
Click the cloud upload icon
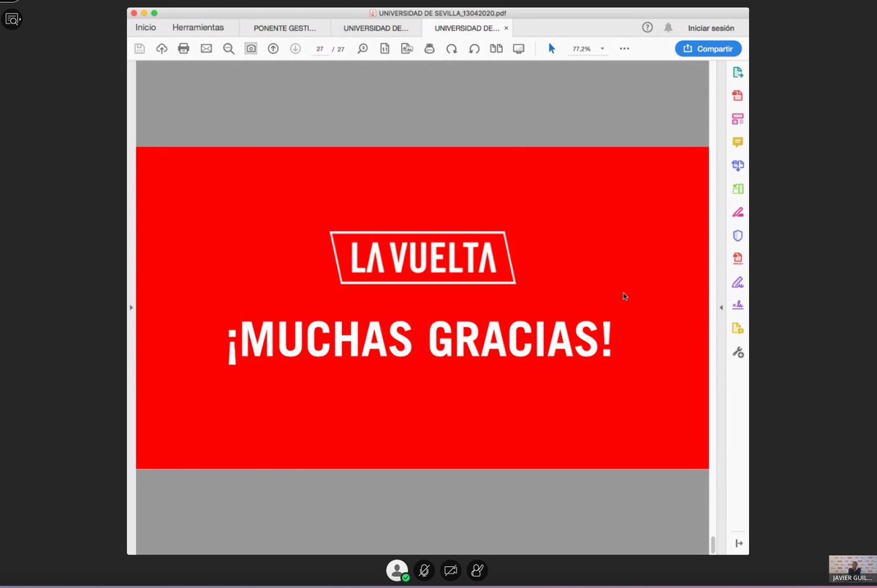coord(162,49)
